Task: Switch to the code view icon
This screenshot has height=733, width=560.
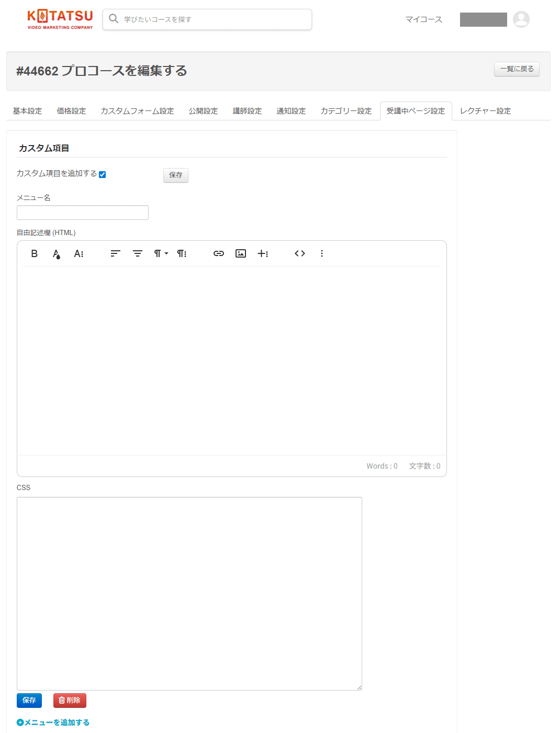Action: point(299,253)
